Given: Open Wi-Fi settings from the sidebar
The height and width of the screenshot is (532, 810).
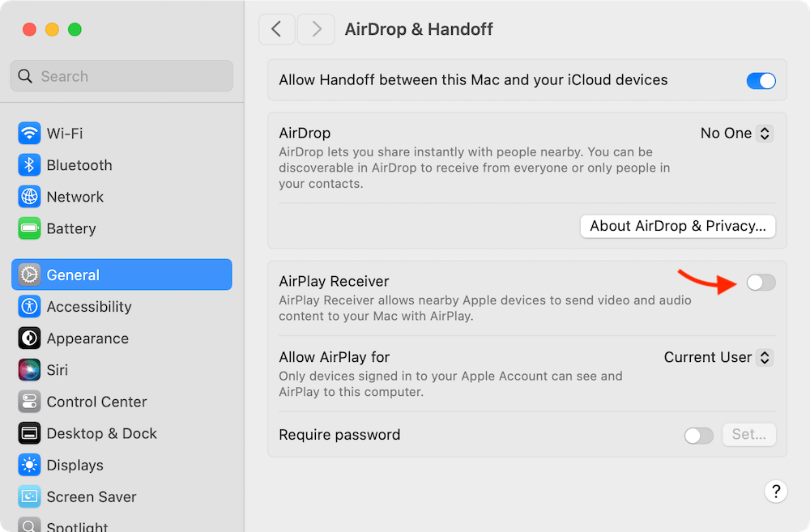Looking at the screenshot, I should pyautogui.click(x=74, y=133).
